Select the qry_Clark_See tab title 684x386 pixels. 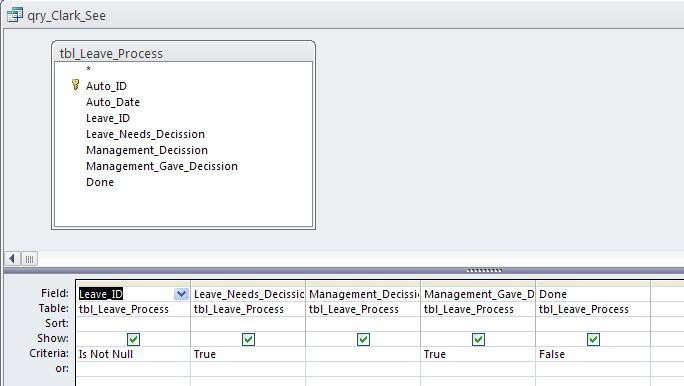click(x=66, y=16)
